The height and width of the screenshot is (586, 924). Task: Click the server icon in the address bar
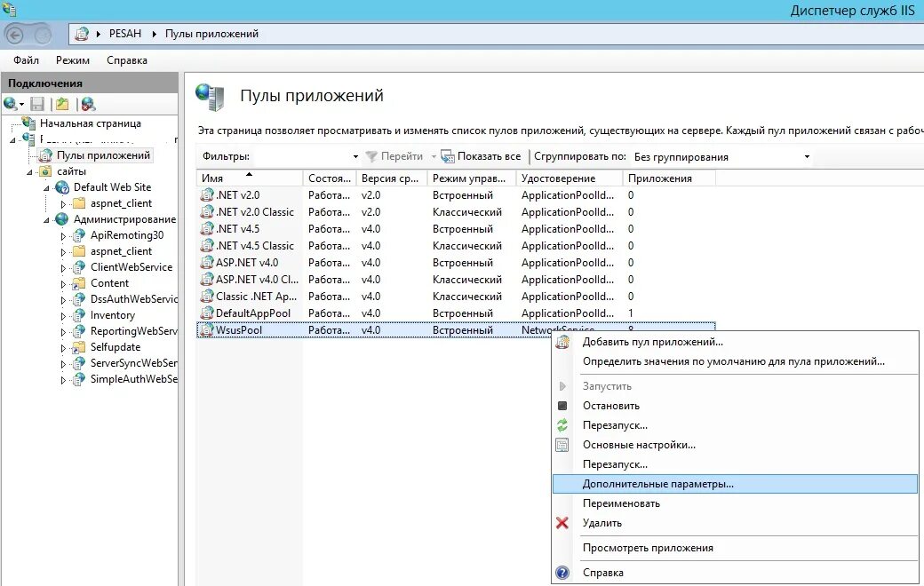click(82, 34)
